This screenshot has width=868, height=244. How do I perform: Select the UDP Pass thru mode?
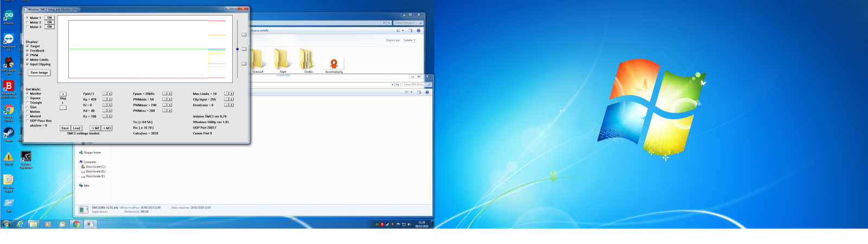click(x=28, y=120)
